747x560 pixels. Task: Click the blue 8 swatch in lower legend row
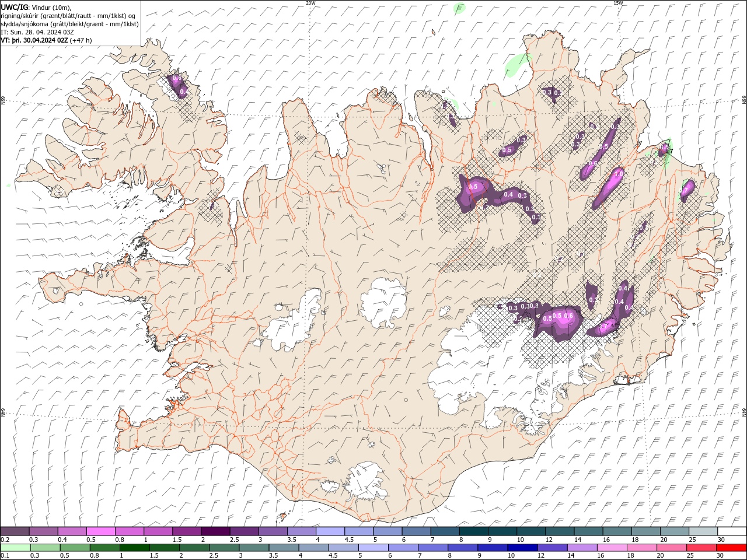click(463, 548)
